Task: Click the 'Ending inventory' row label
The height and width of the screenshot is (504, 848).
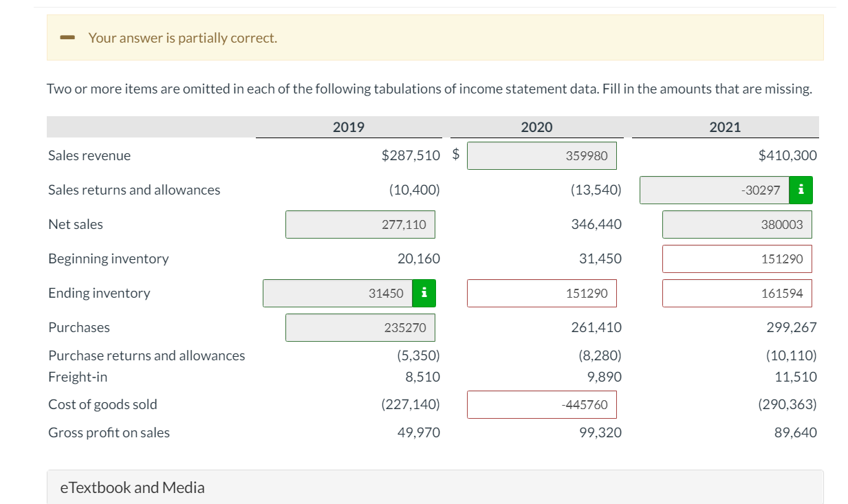Action: 99,293
